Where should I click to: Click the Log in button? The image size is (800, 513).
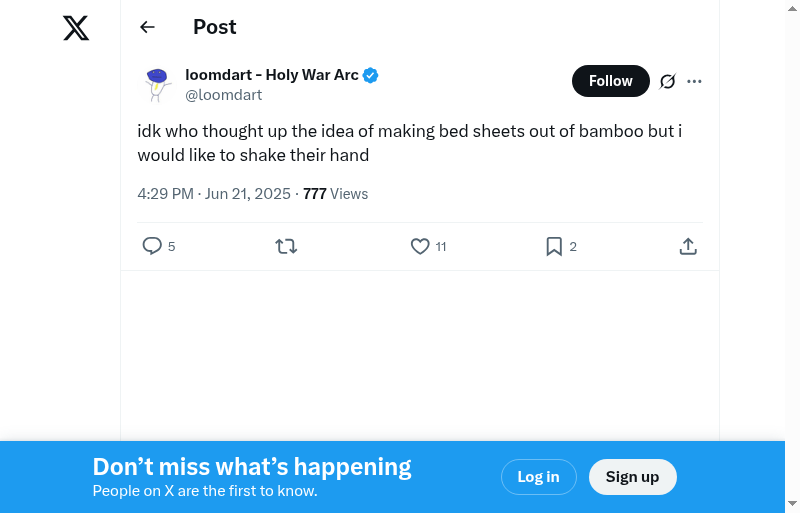click(538, 477)
